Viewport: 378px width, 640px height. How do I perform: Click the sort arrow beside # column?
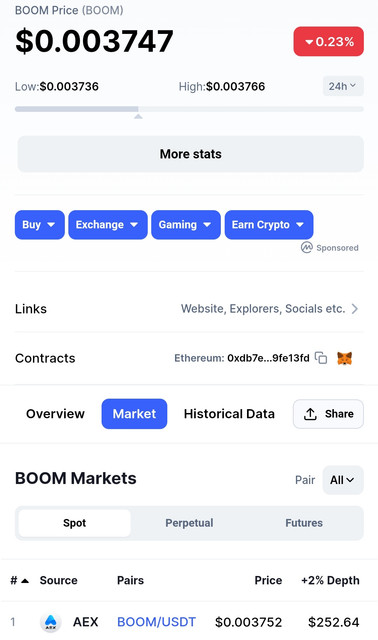pos(25,580)
